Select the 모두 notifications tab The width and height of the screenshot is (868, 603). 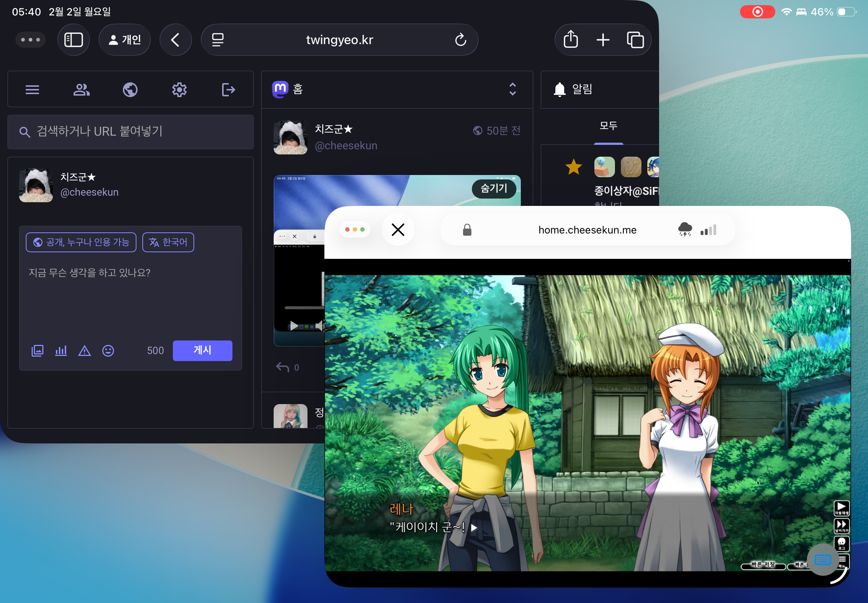pyautogui.click(x=608, y=126)
